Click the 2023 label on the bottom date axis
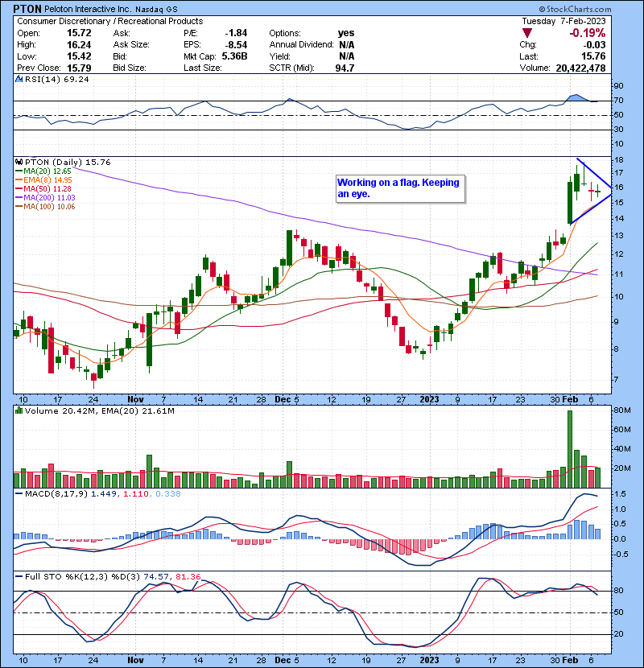The width and height of the screenshot is (644, 668). click(429, 660)
